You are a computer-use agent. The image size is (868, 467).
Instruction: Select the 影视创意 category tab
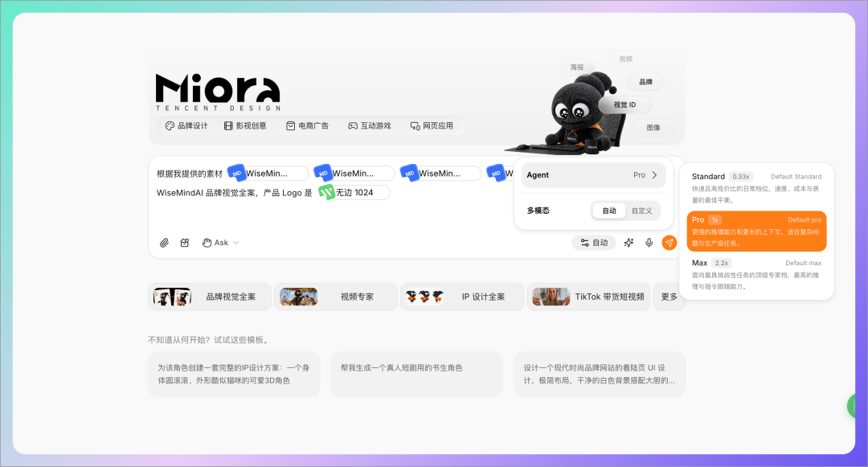point(245,126)
